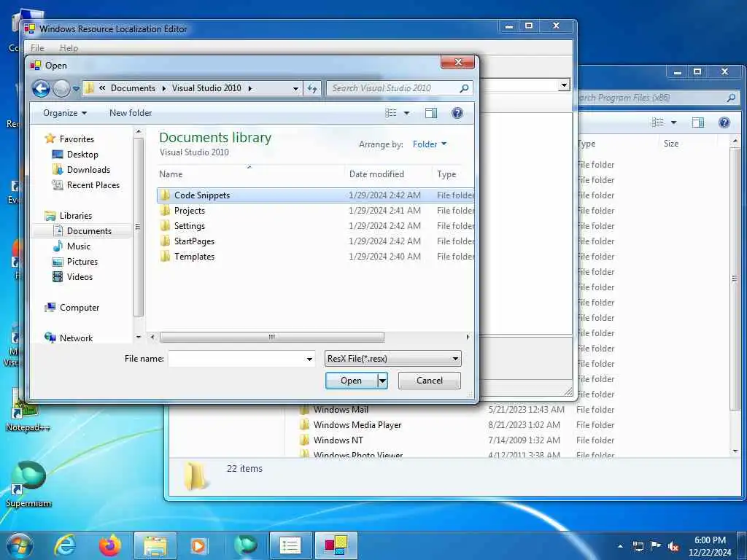
Task: Select Windows Media Player in Explorer window
Action: [x=357, y=425]
